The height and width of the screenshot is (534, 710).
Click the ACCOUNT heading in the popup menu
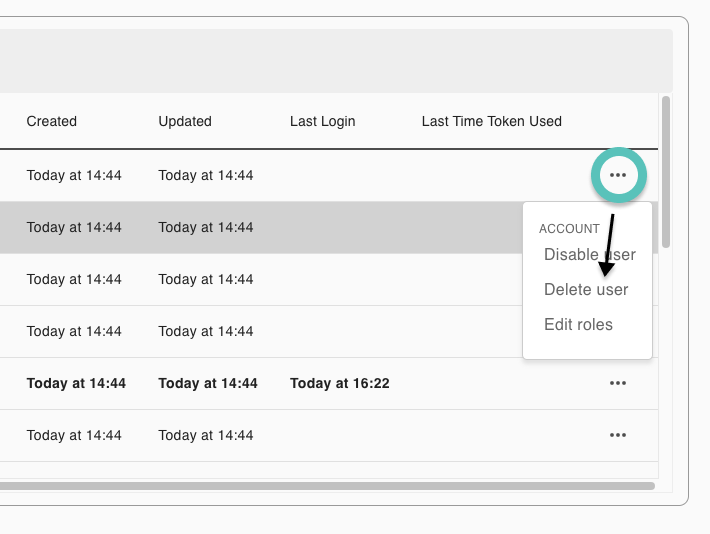[569, 229]
